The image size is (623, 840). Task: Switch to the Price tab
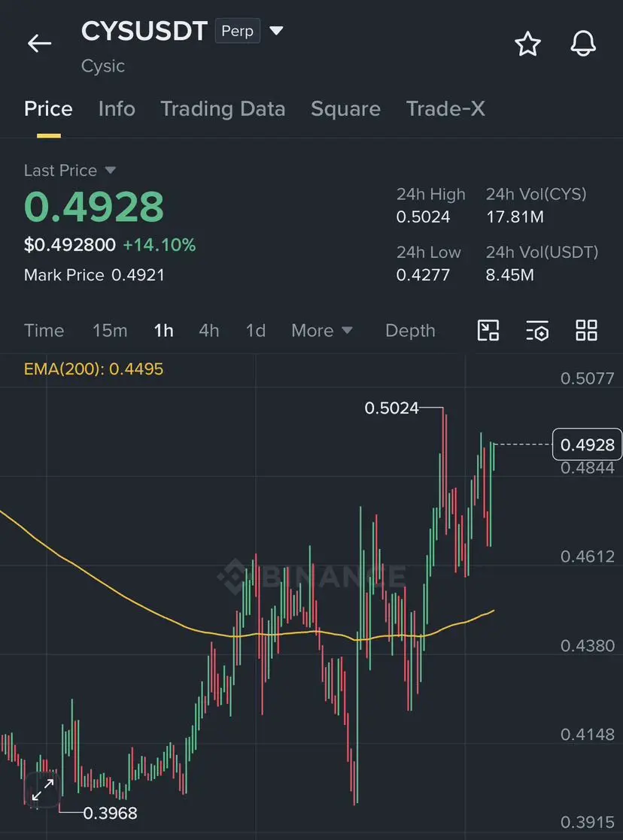coord(48,109)
